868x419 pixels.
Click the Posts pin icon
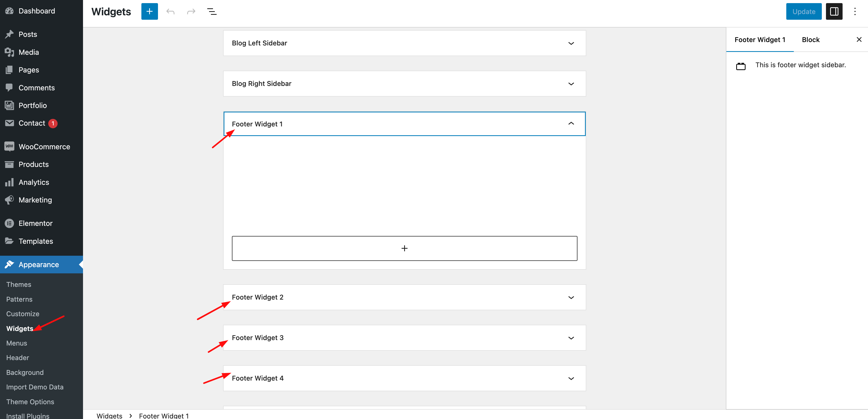[x=9, y=34]
